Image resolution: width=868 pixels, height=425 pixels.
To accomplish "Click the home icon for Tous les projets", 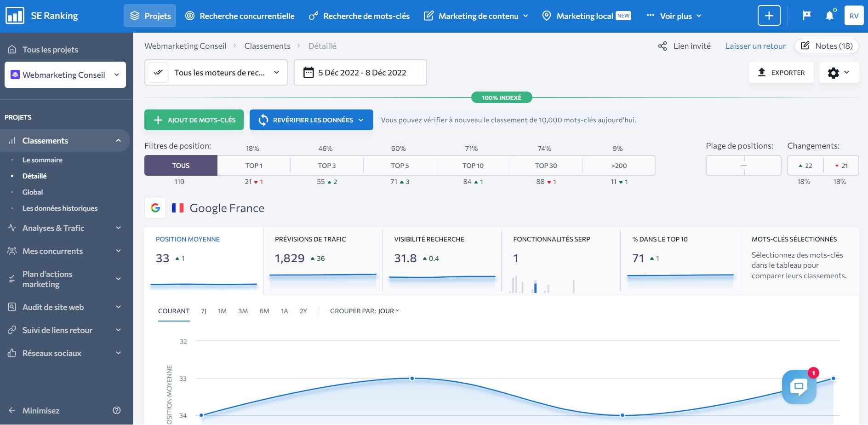I will [12, 49].
